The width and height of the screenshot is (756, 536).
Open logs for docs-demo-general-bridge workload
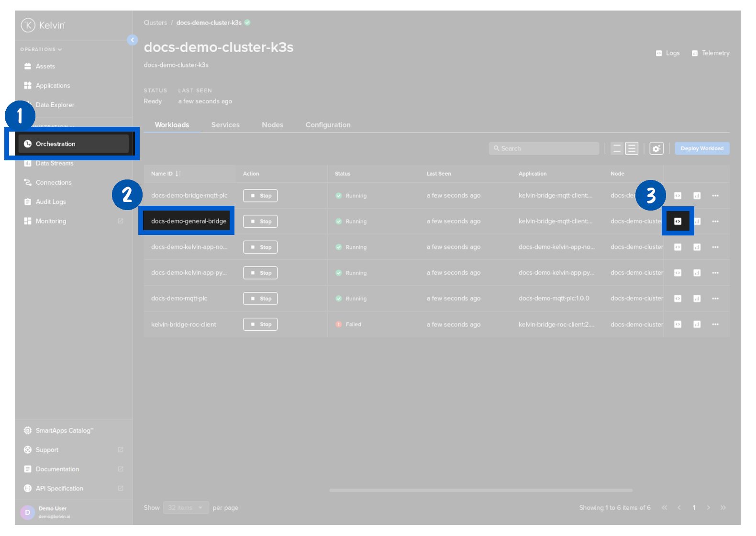tap(678, 221)
